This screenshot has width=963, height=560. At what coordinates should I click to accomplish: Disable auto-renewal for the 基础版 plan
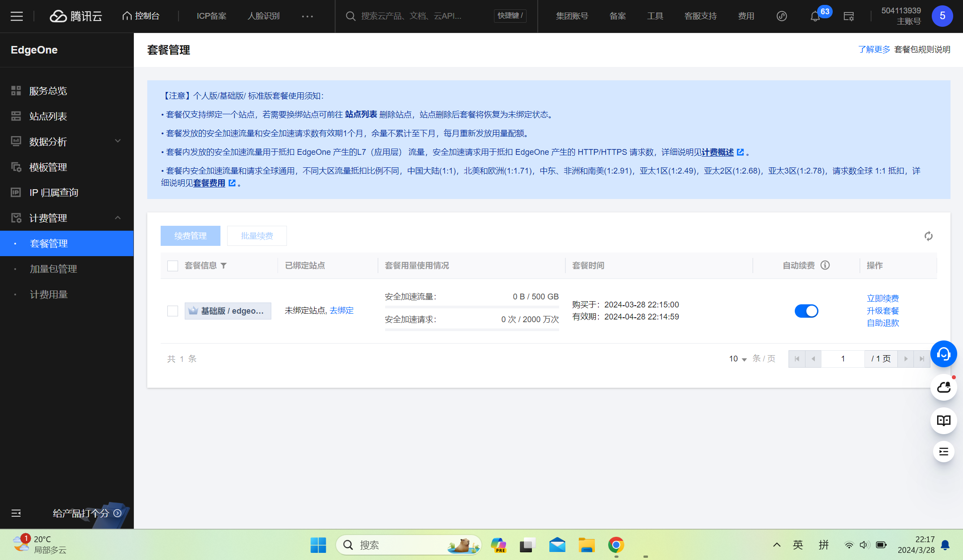tap(806, 311)
